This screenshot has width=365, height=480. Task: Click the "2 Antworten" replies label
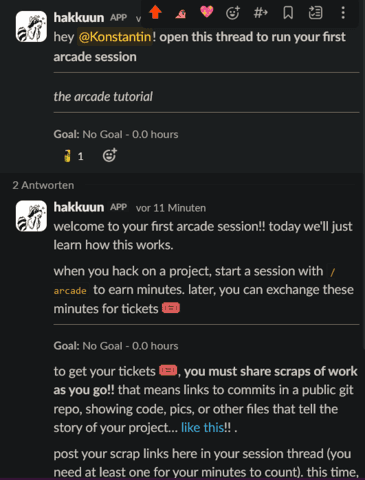pos(43,185)
